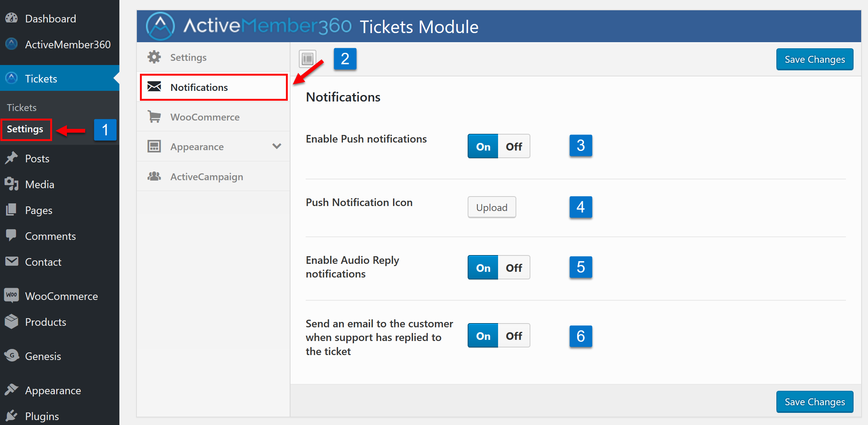Open Genesis in admin menu
868x425 pixels.
pyautogui.click(x=60, y=356)
